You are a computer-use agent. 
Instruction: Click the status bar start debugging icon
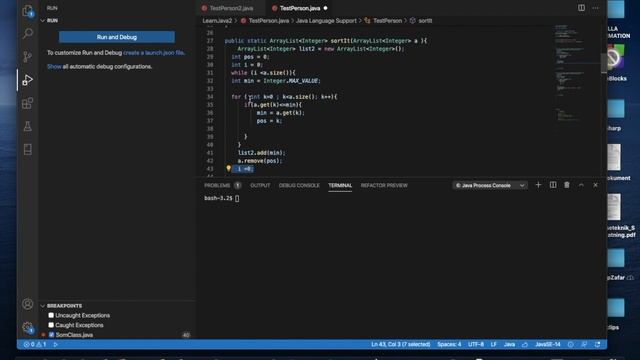click(x=56, y=344)
